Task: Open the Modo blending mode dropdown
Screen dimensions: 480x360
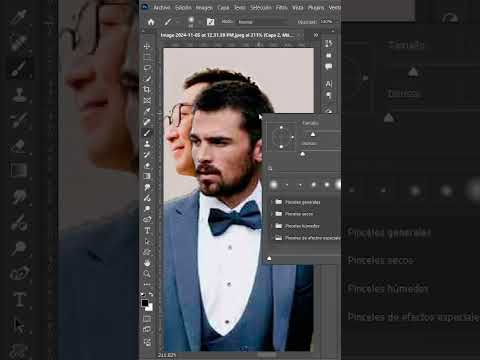Action: click(263, 22)
